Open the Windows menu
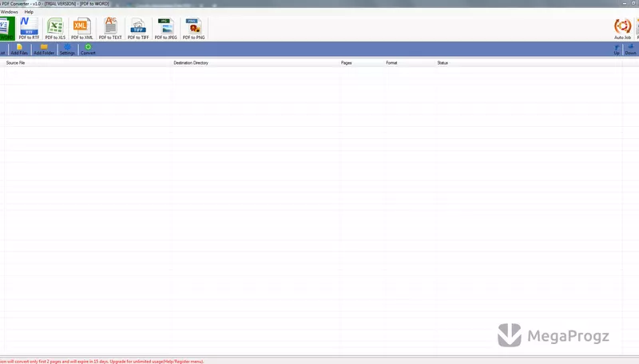The width and height of the screenshot is (639, 364). tap(9, 12)
